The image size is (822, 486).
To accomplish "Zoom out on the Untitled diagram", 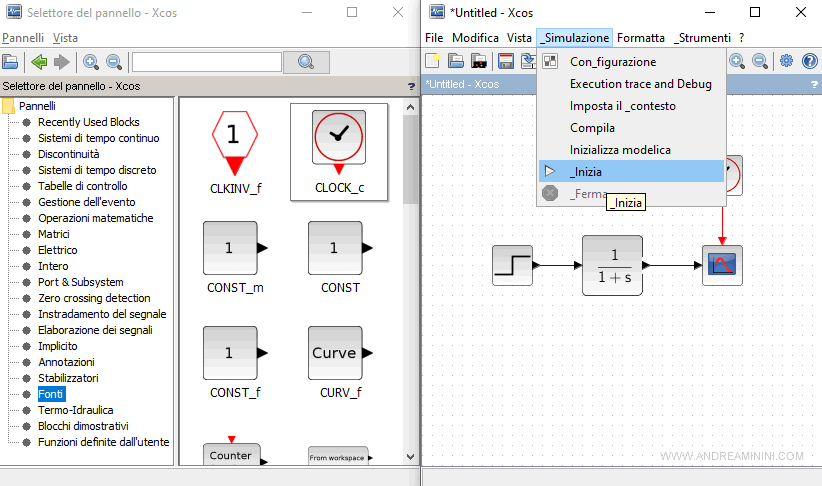I will pyautogui.click(x=760, y=61).
